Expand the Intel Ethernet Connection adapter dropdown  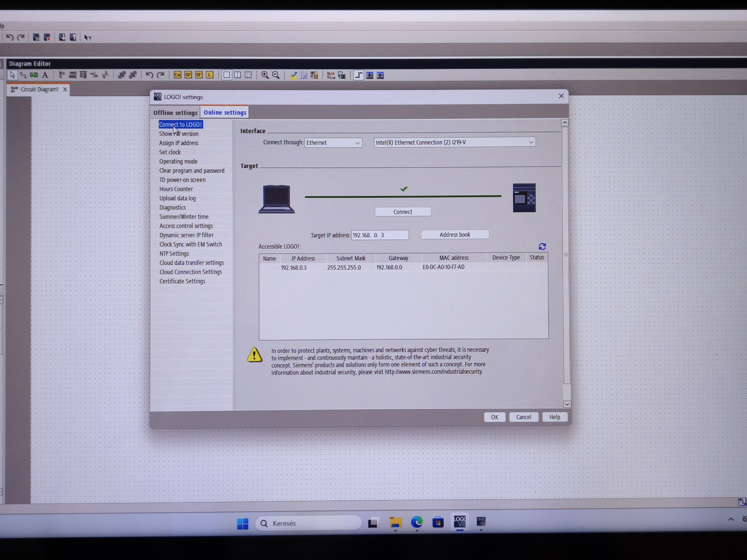pyautogui.click(x=455, y=142)
